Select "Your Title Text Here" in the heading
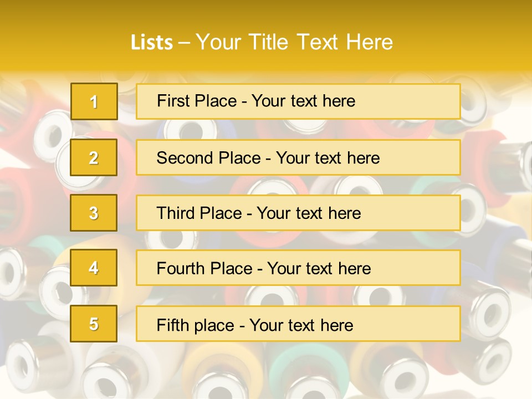 (x=294, y=42)
